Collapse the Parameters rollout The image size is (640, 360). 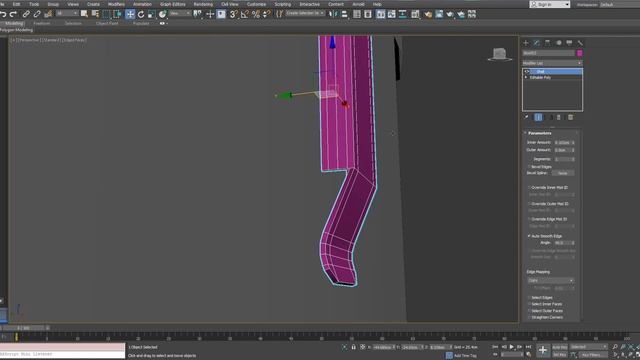pos(539,133)
